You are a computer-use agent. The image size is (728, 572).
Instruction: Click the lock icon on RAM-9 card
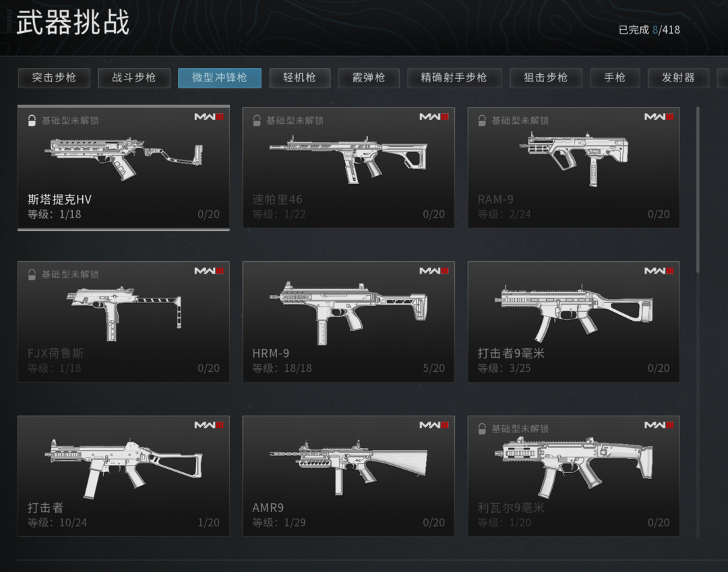482,121
